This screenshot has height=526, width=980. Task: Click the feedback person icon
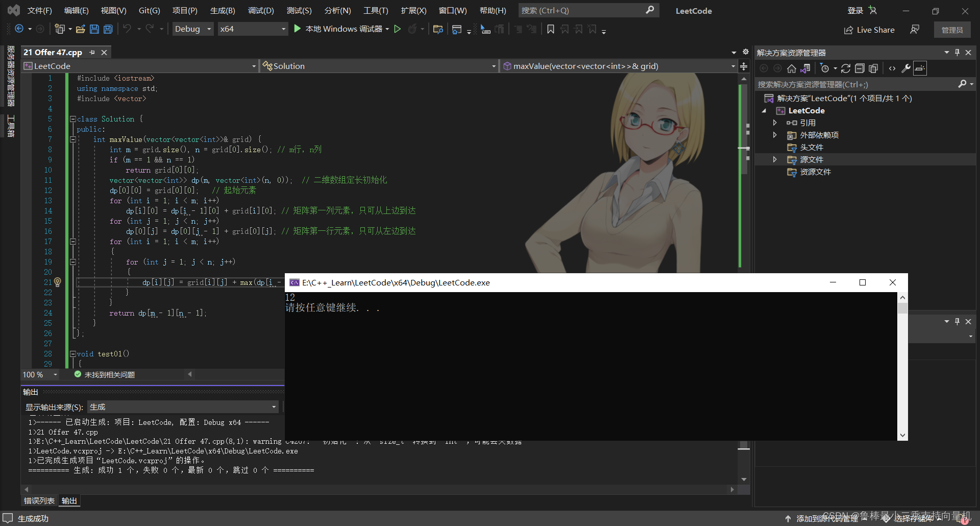[x=915, y=30]
